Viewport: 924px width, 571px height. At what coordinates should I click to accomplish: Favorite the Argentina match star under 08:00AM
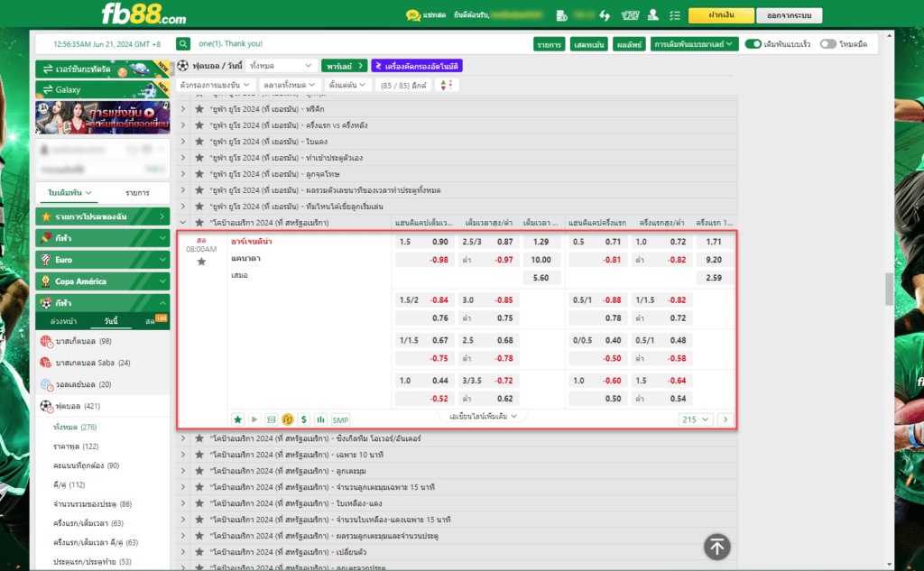click(201, 262)
